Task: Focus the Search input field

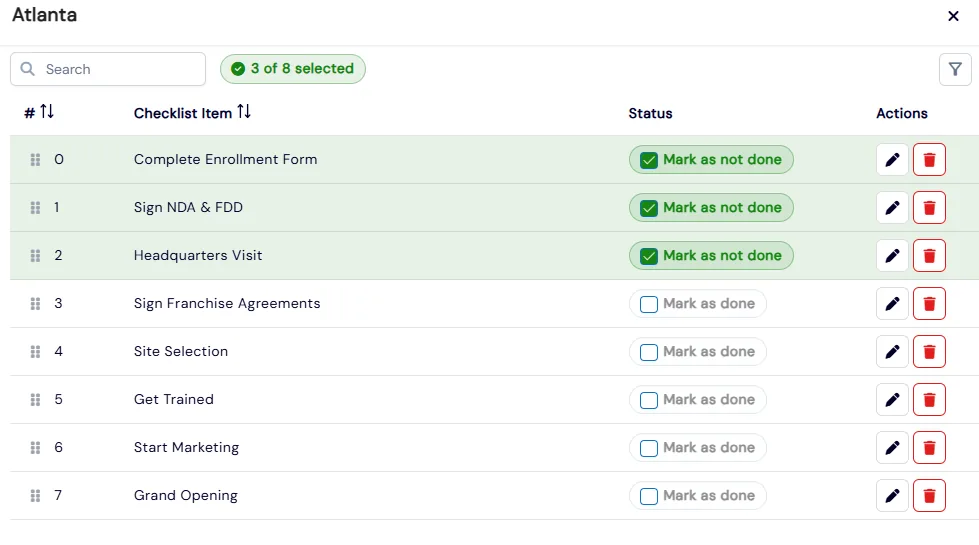Action: (x=108, y=69)
